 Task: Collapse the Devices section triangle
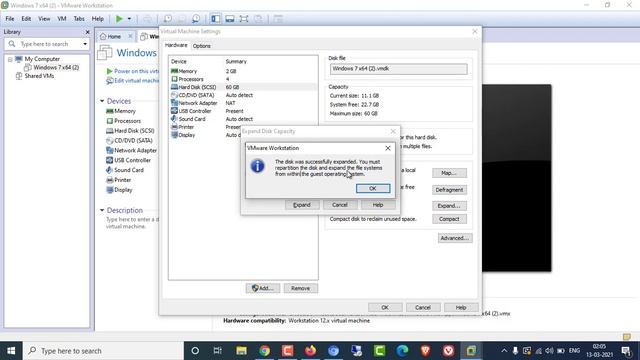pos(102,101)
